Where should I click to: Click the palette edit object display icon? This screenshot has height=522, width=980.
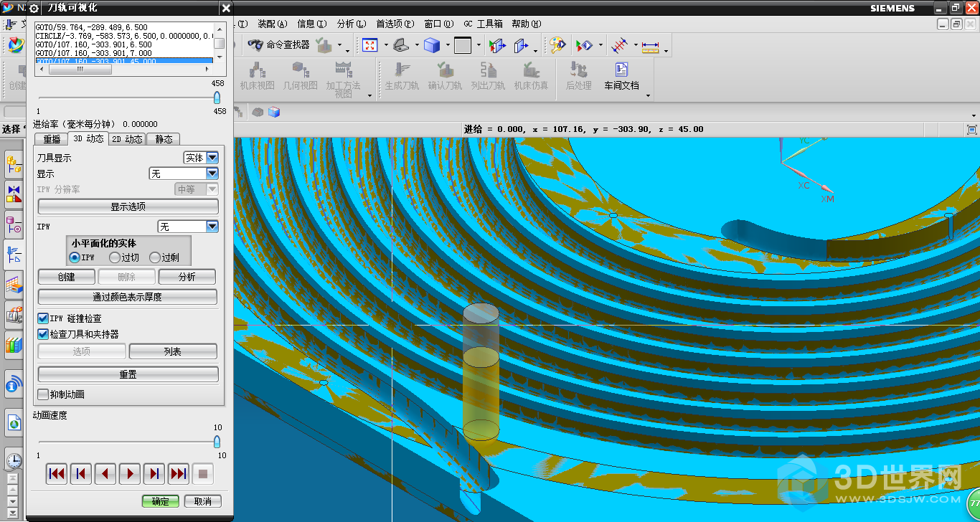click(557, 45)
